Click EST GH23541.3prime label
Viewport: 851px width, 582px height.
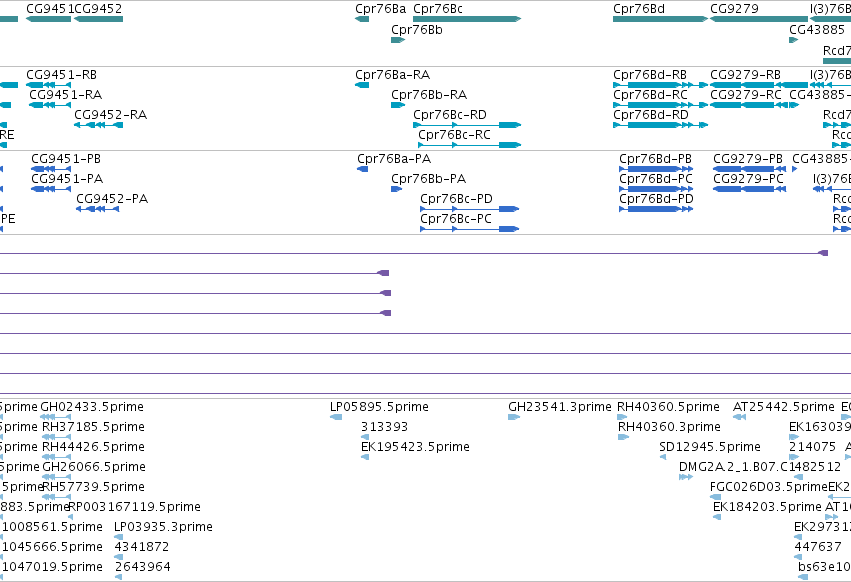tap(560, 407)
